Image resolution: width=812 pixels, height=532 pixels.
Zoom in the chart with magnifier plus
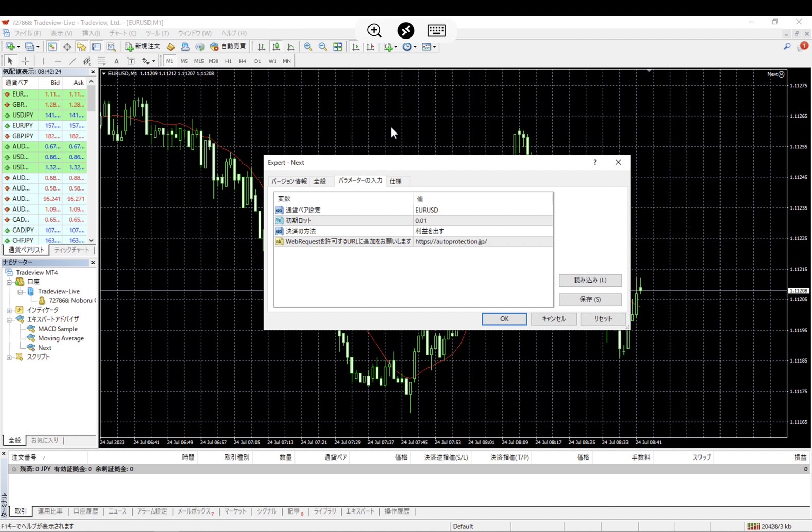pyautogui.click(x=308, y=47)
